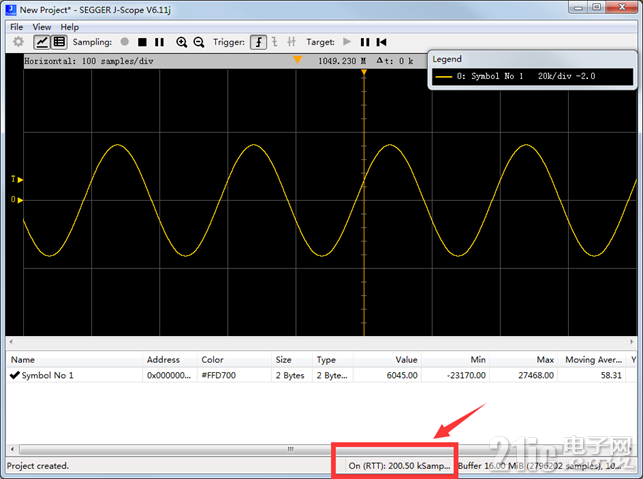Viewport: 643px width, 479px height.
Task: Select the 6045.00 value cell
Action: click(x=387, y=375)
